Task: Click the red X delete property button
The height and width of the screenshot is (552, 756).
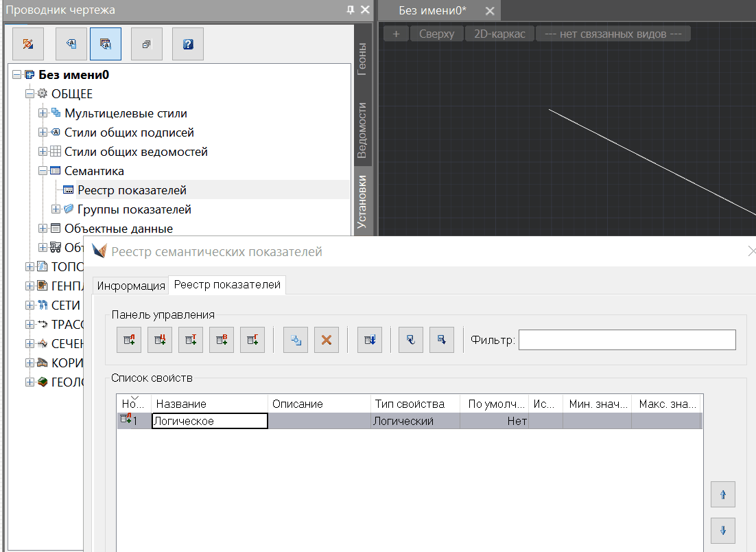Action: pos(327,340)
